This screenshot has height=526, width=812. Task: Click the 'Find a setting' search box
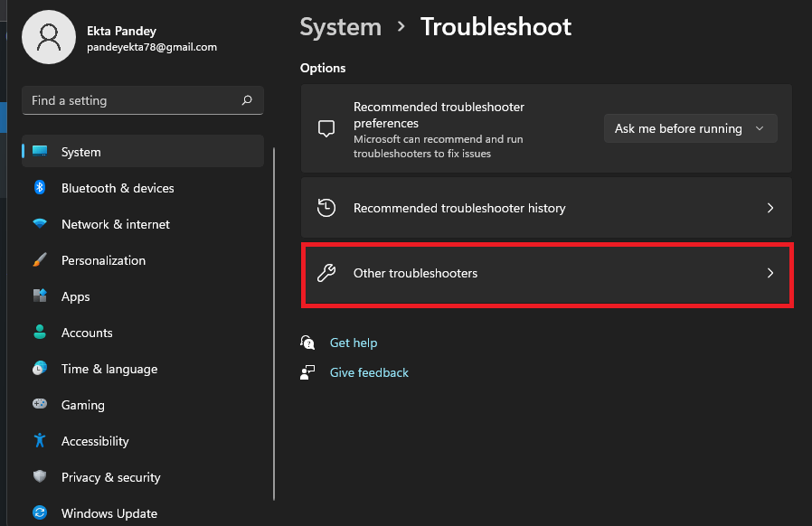(x=131, y=100)
